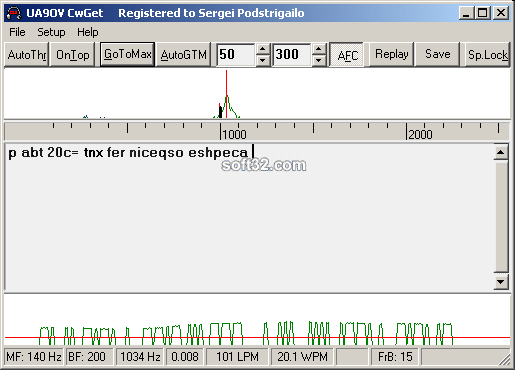Image resolution: width=515 pixels, height=370 pixels.
Task: Open the Help menu
Action: [x=88, y=32]
